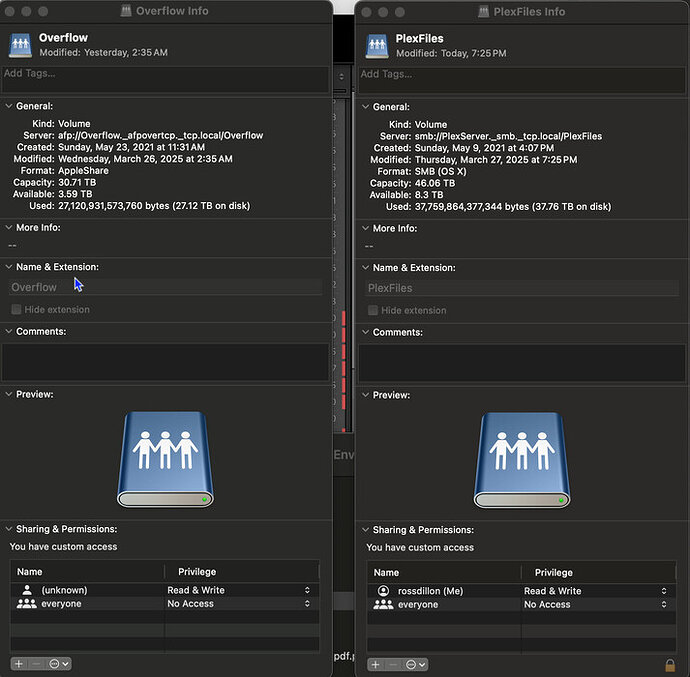
Task: Click the PlexFiles volume icon in header
Action: 377,46
